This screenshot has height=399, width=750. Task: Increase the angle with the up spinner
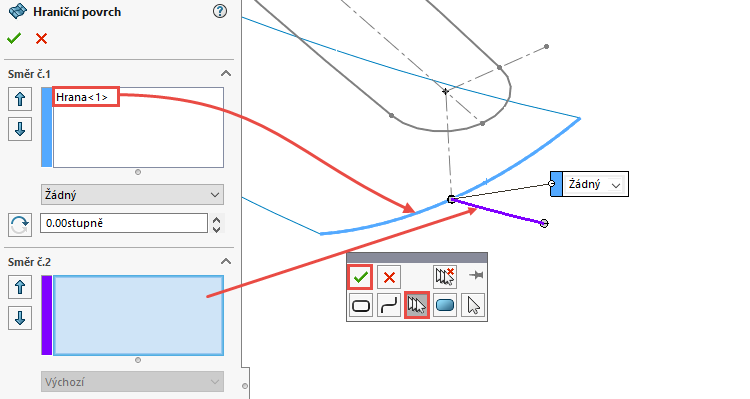click(217, 220)
